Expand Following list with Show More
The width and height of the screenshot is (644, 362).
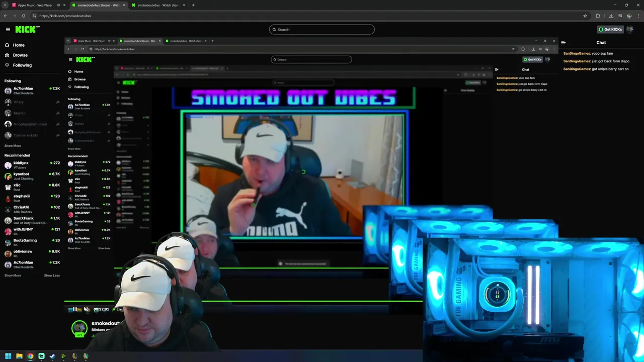click(13, 146)
